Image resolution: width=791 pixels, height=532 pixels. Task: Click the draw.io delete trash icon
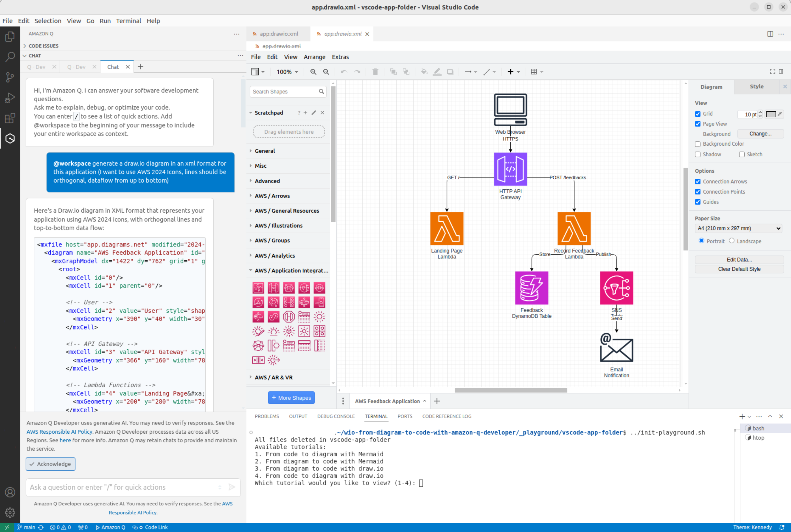tap(375, 72)
